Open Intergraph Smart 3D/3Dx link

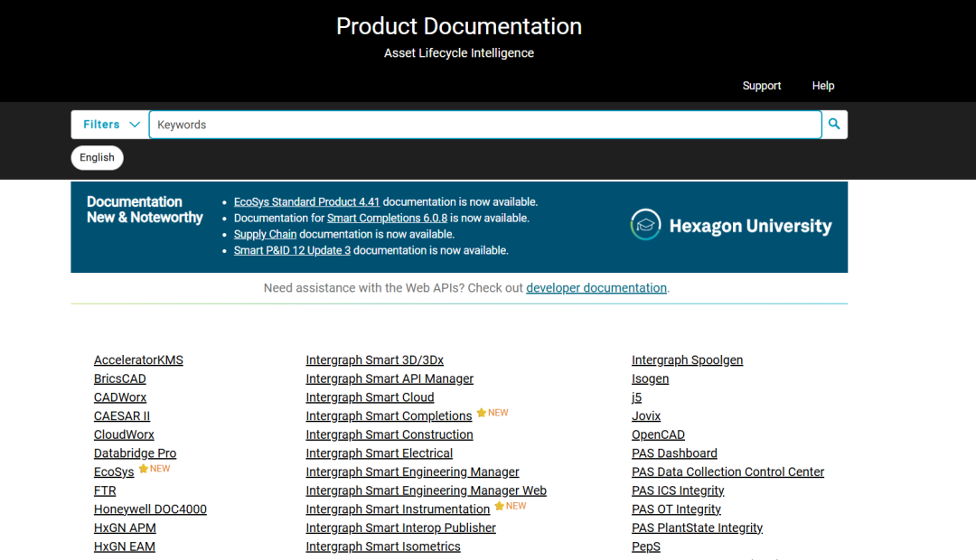point(375,359)
